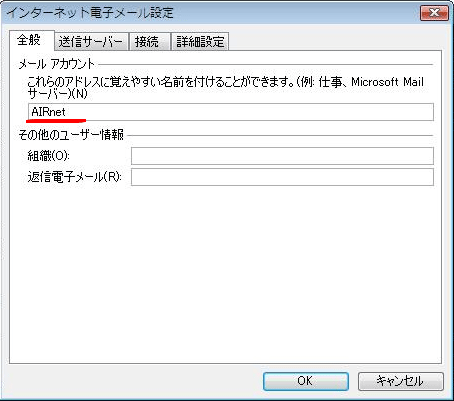454x401 pixels.
Task: Click into the 返信電子メール(R) text box
Action: 282,177
